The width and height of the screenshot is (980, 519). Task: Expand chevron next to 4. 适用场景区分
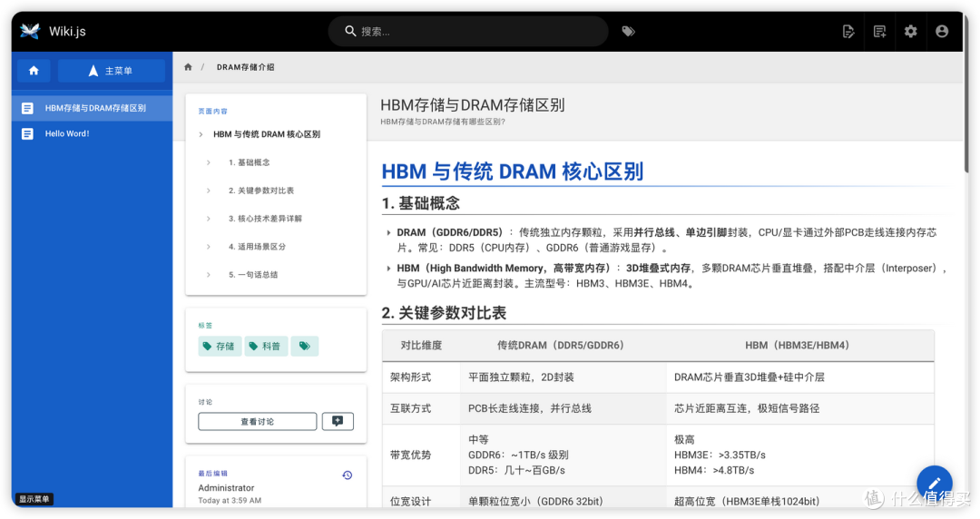(208, 247)
